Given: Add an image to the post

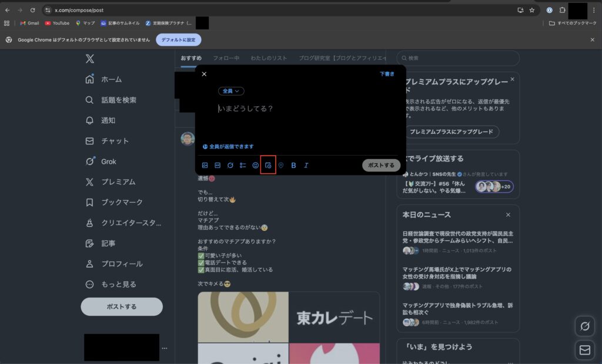Looking at the screenshot, I should [x=205, y=165].
